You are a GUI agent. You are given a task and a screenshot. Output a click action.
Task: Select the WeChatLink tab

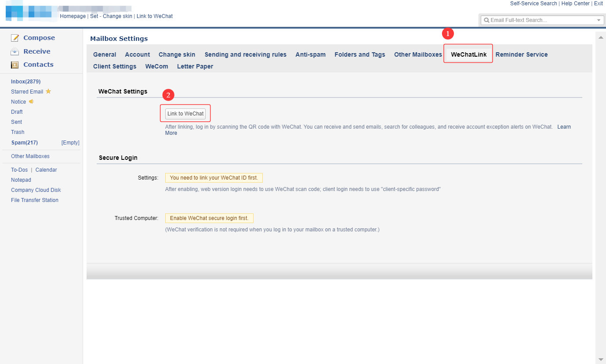[x=469, y=54]
